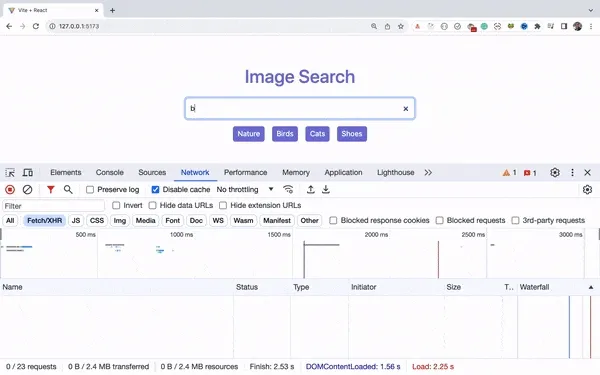600x375 pixels.
Task: Open the No throttling dropdown
Action: [x=245, y=189]
